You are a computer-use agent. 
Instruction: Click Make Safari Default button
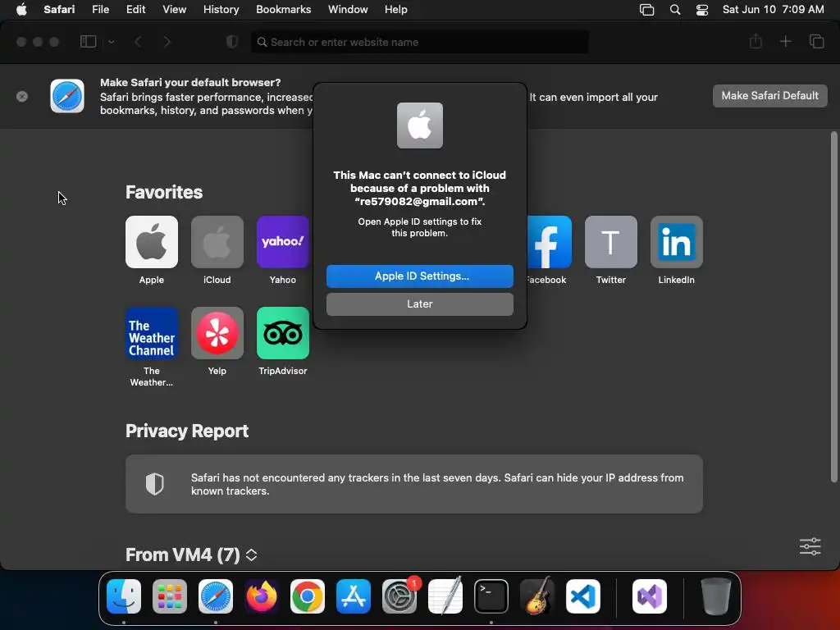[x=769, y=95]
